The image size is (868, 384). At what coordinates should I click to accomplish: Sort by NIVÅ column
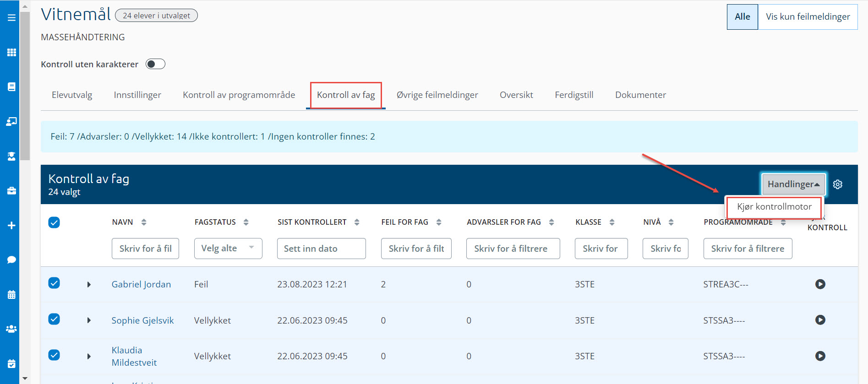[671, 222]
